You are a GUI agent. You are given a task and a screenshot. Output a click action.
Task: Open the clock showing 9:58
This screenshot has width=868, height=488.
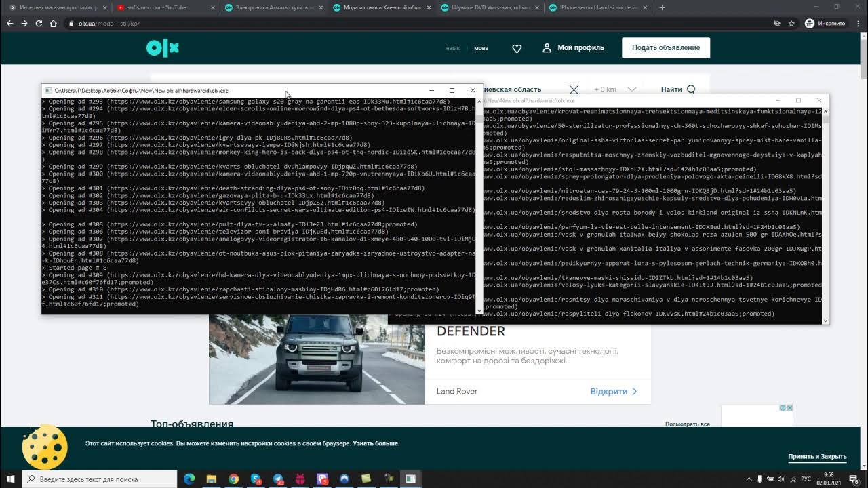click(x=829, y=479)
